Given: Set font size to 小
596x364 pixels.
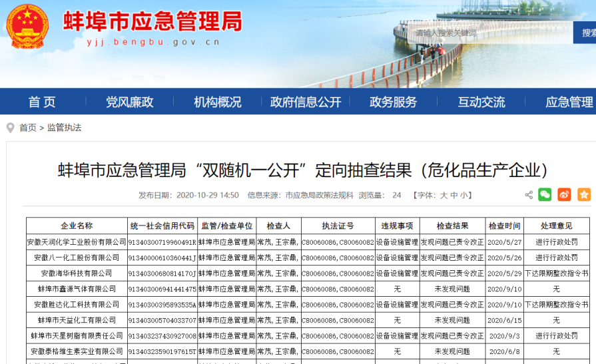Looking at the screenshot, I should [463, 195].
